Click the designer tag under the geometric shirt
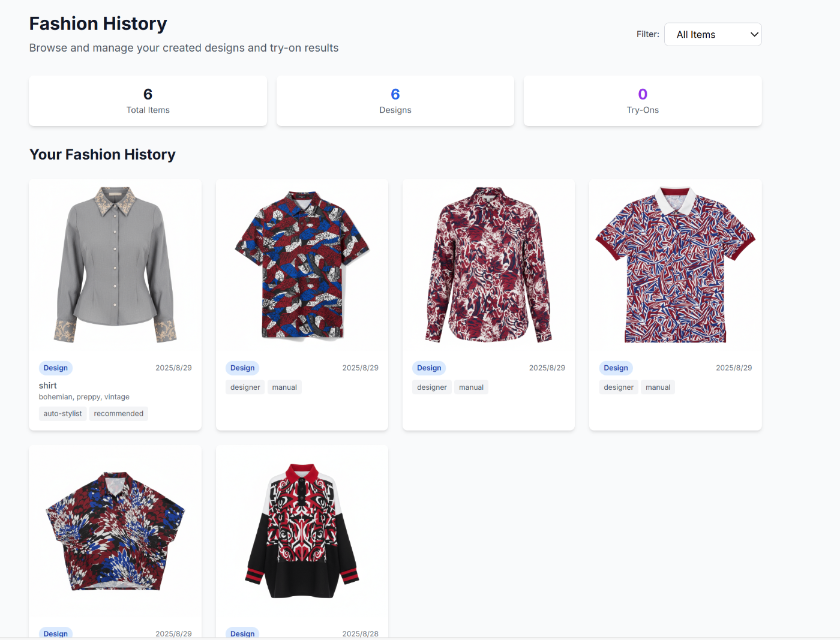 coord(245,387)
